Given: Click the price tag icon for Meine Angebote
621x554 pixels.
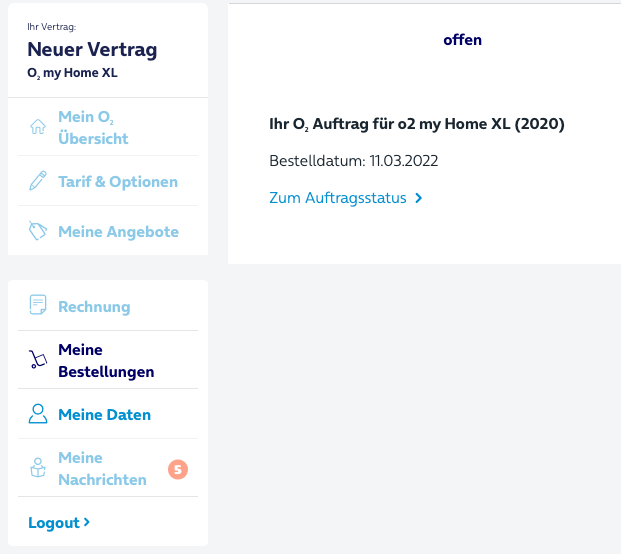Looking at the screenshot, I should click(x=38, y=231).
